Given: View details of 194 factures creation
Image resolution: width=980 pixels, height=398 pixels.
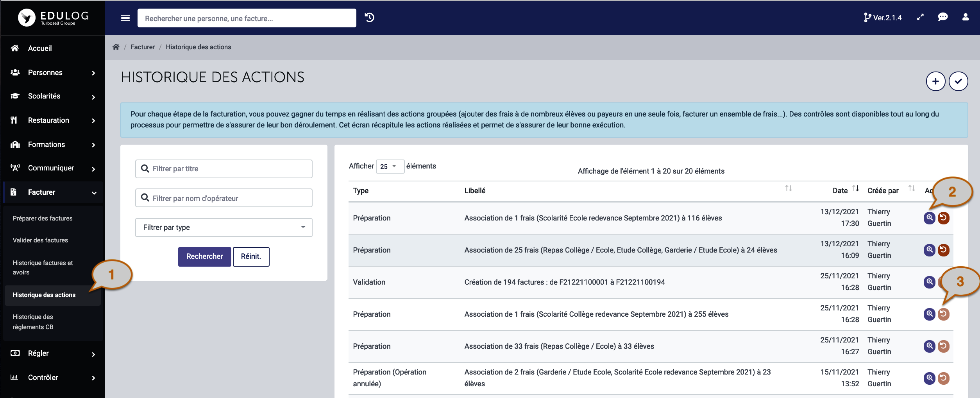Looking at the screenshot, I should (x=930, y=282).
